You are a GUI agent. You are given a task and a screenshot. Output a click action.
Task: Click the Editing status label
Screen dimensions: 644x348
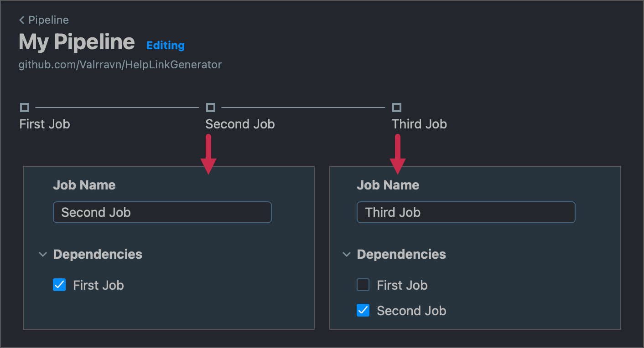(166, 46)
